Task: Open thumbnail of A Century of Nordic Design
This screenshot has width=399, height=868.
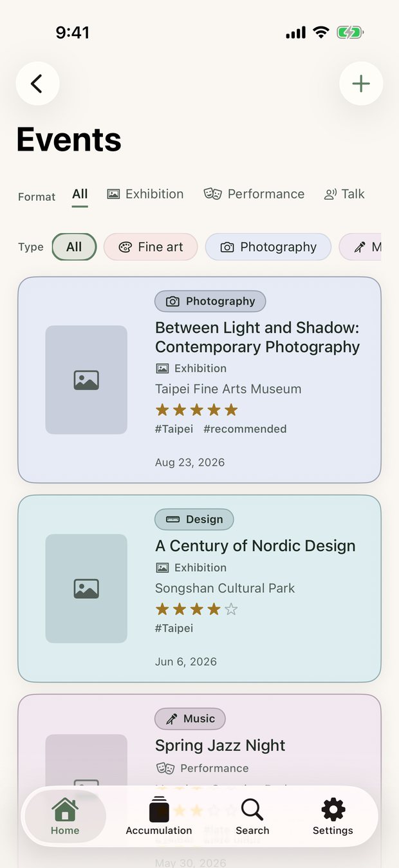Action: (86, 589)
